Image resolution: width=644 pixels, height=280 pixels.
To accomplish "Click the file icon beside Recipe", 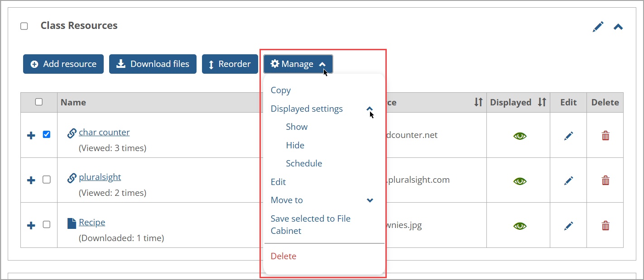I will (72, 222).
